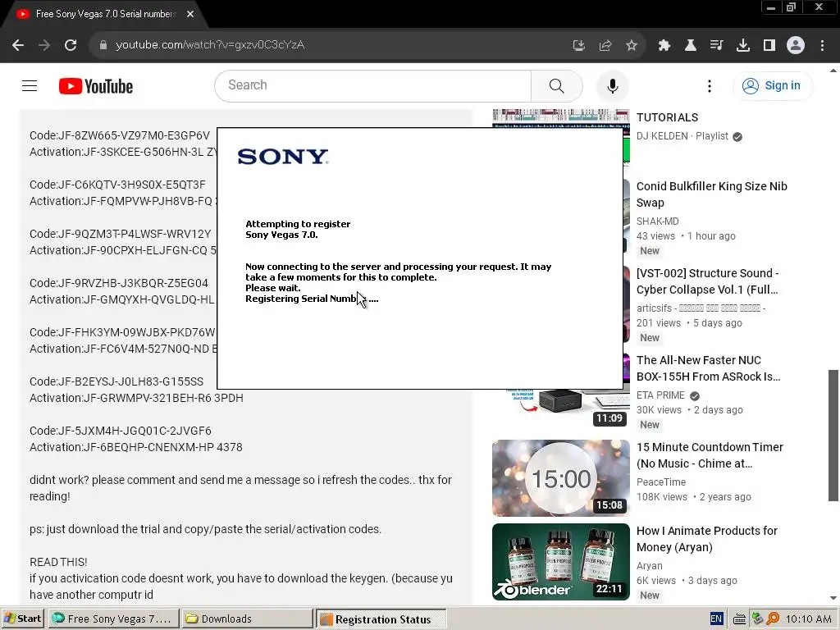Click activation text JF-6BEQHP-CNENXM-HP 4378
The width and height of the screenshot is (840, 630).
pyautogui.click(x=162, y=447)
